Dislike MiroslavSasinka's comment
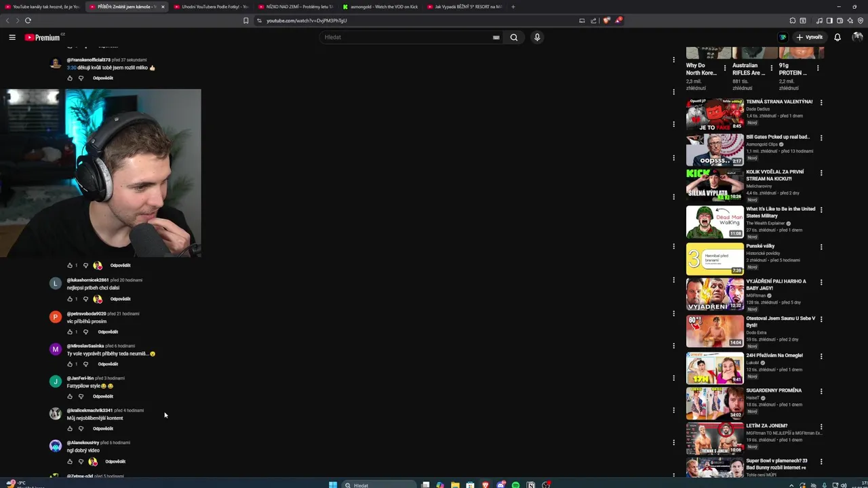This screenshot has height=488, width=868. pyautogui.click(x=85, y=364)
